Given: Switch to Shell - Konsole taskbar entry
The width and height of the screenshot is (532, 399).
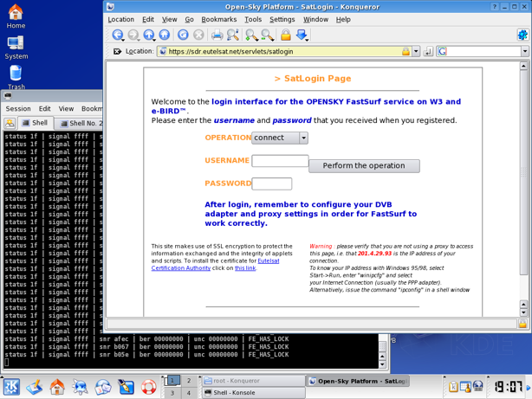Looking at the screenshot, I should click(x=254, y=393).
